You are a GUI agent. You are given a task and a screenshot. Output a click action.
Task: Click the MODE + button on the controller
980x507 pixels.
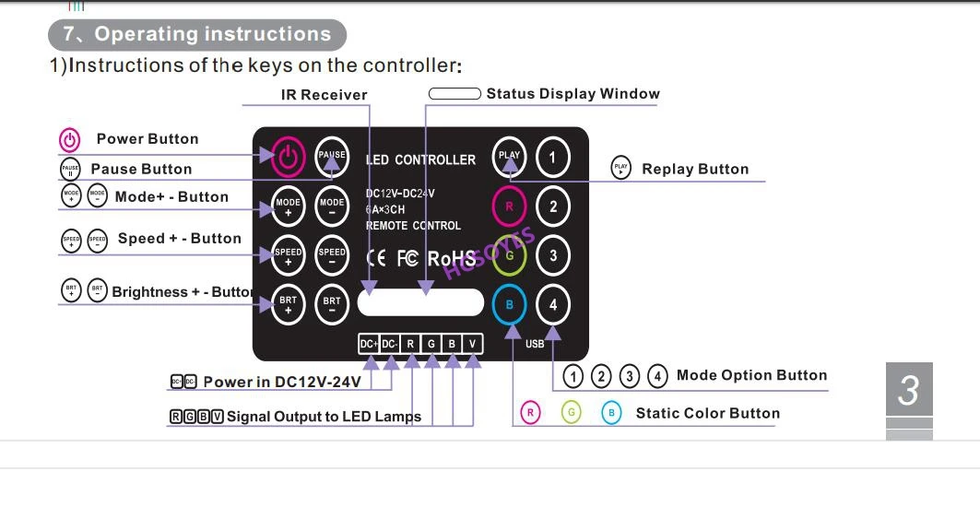289,206
